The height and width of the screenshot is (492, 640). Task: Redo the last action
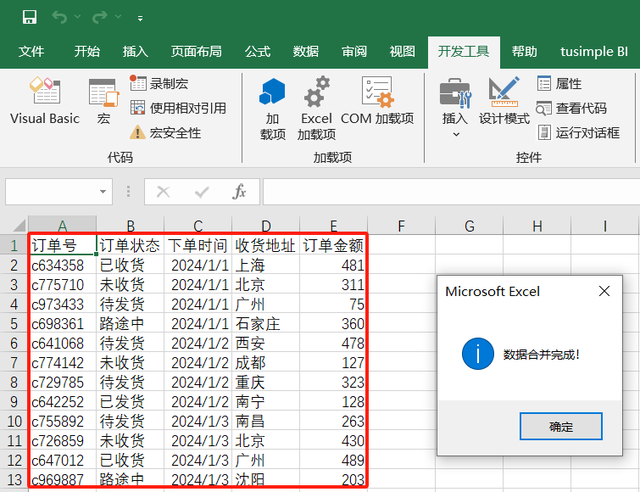point(100,17)
